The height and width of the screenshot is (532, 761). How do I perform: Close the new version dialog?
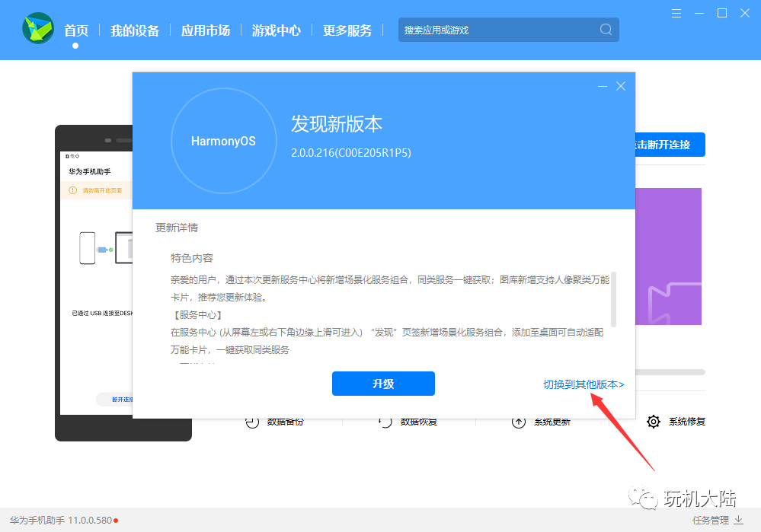coord(621,86)
